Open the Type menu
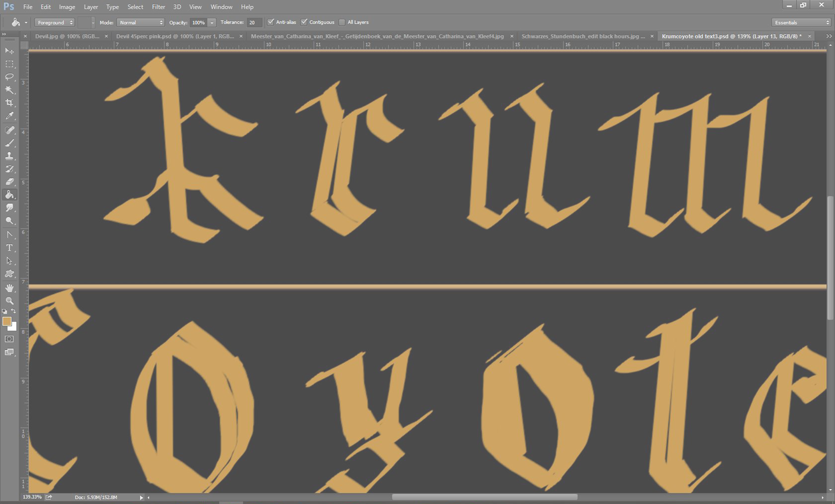This screenshot has height=504, width=835. [x=112, y=7]
